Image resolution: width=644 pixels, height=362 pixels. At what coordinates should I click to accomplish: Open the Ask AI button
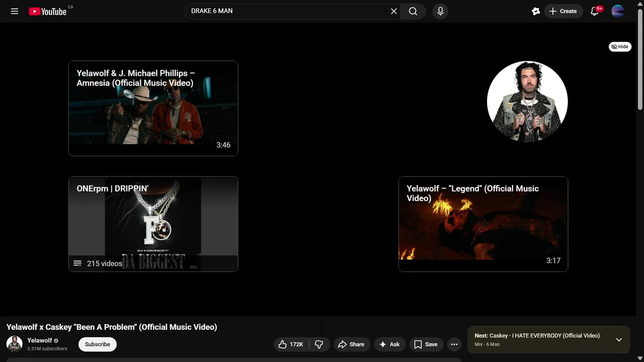[x=389, y=344]
